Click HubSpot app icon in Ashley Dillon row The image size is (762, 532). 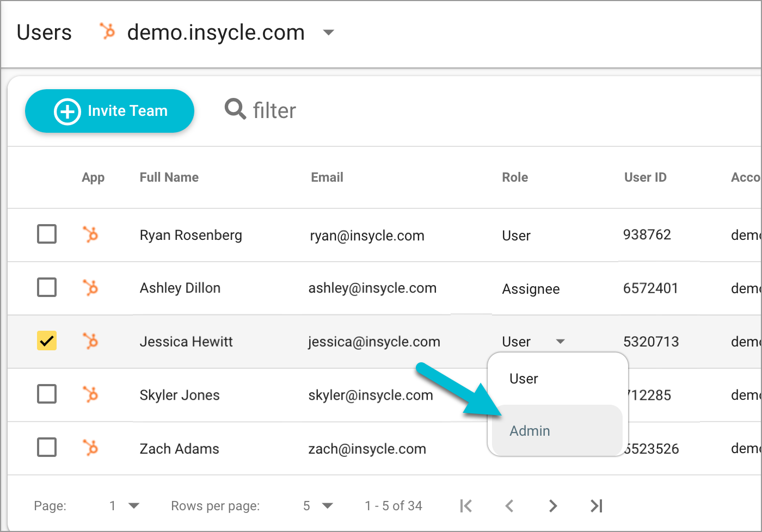click(x=90, y=287)
